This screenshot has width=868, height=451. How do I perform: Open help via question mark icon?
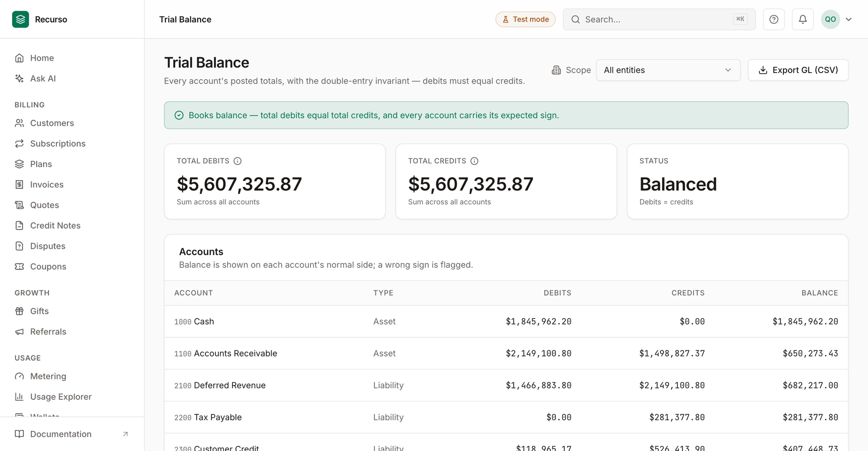pyautogui.click(x=774, y=20)
